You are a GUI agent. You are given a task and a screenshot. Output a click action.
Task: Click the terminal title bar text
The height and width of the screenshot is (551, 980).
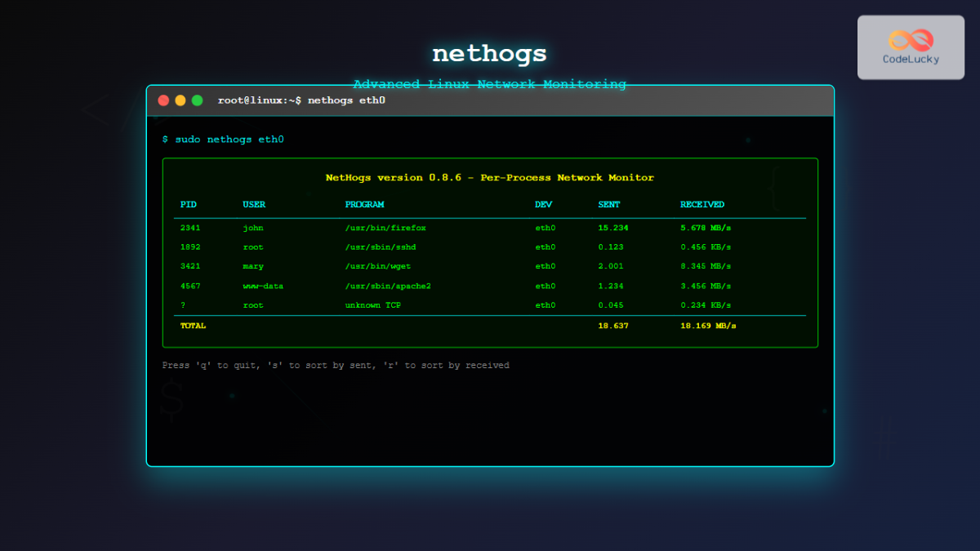pyautogui.click(x=301, y=100)
